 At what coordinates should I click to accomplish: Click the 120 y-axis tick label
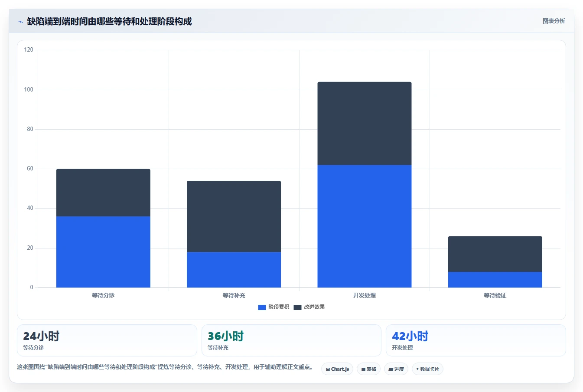(29, 50)
